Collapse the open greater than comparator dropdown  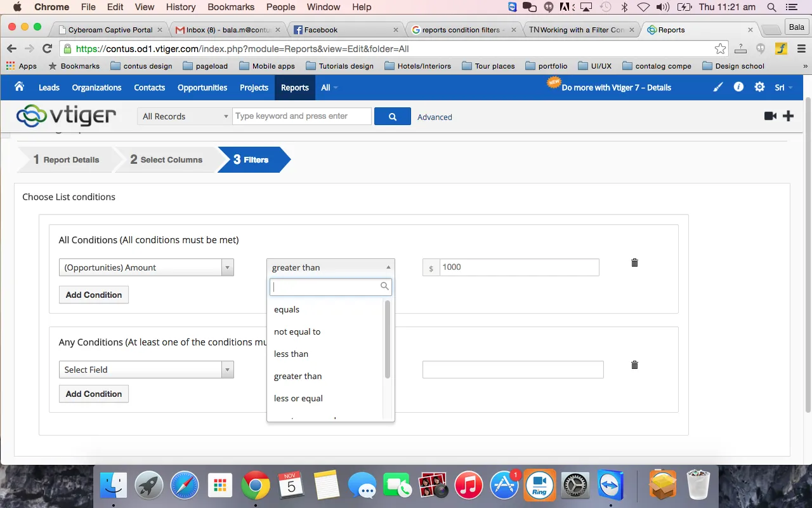[331, 267]
